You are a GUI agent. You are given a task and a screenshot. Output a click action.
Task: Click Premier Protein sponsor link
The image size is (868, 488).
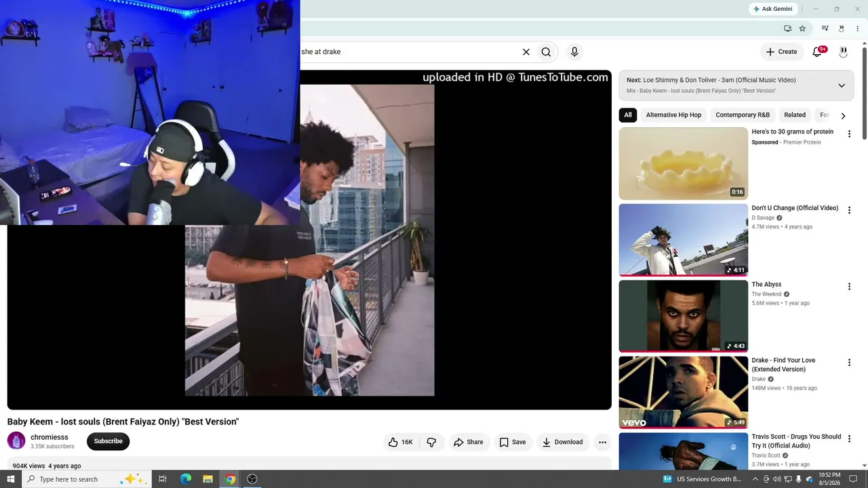coord(802,142)
